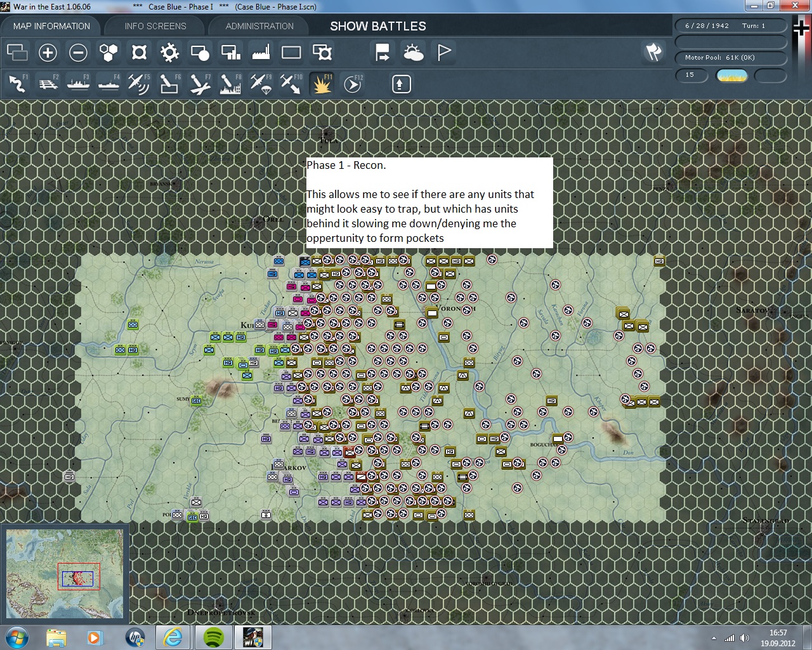The image size is (812, 650).
Task: Select F4 amphibious transport mode
Action: click(108, 84)
